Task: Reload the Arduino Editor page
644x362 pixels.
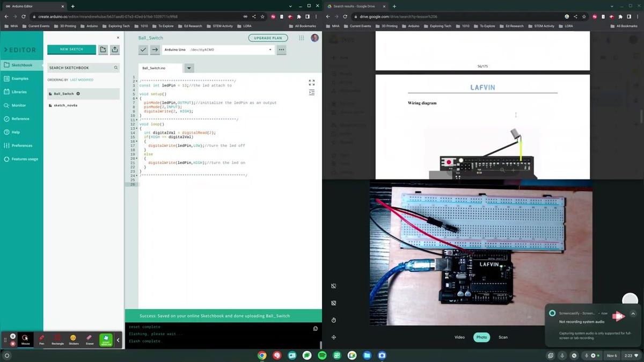Action: [24, 17]
